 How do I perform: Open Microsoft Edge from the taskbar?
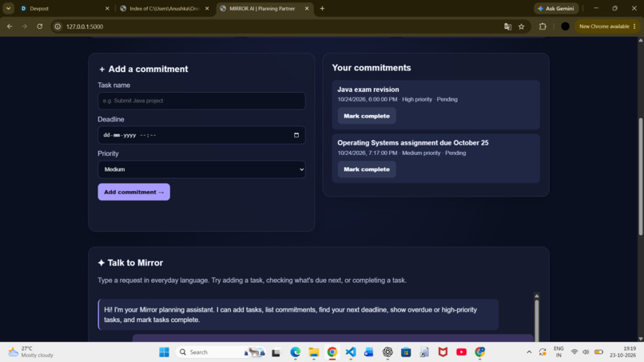(296, 352)
